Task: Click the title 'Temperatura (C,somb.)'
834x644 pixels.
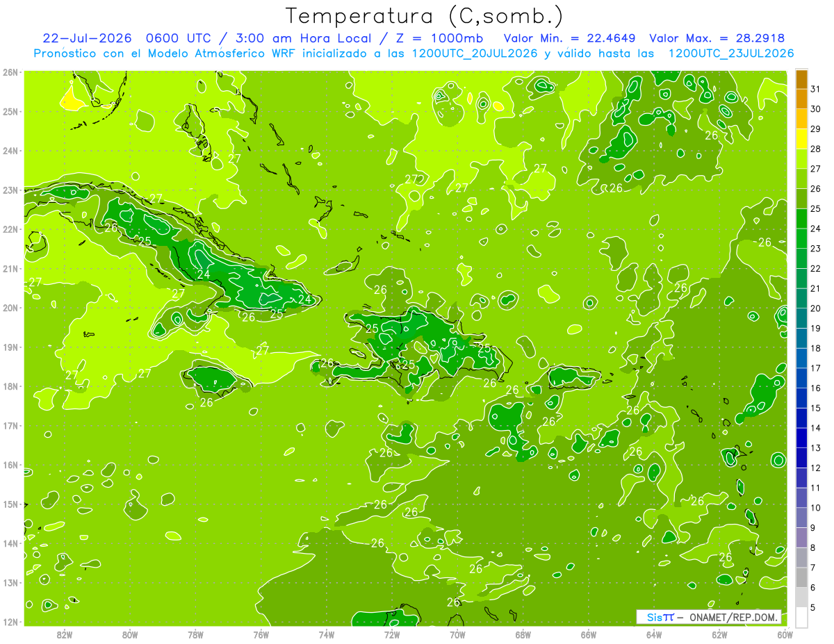Action: 425,16
